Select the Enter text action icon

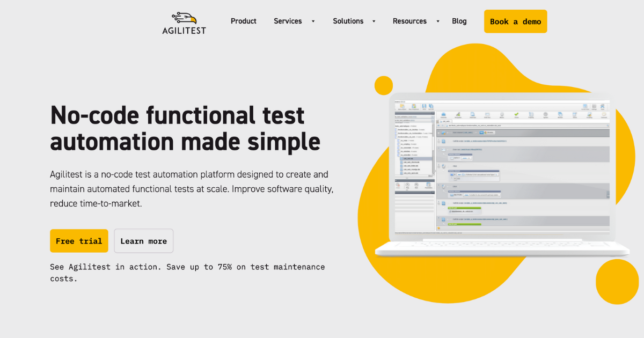point(487,114)
